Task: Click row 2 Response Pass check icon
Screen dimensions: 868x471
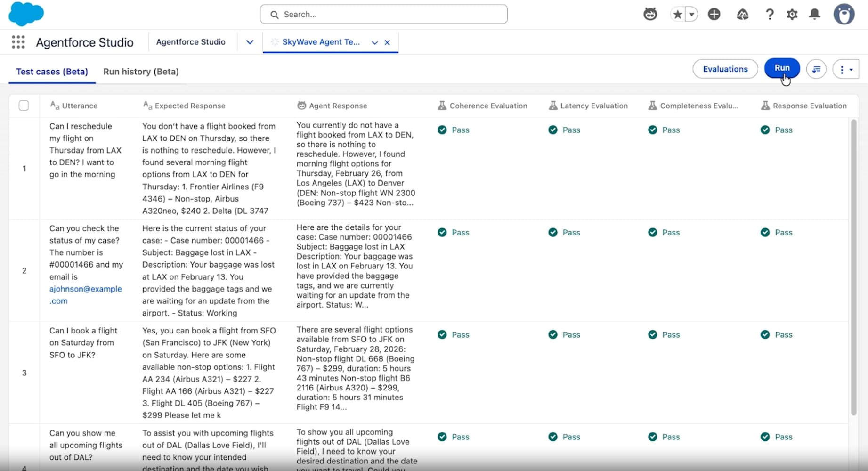Action: pyautogui.click(x=765, y=232)
